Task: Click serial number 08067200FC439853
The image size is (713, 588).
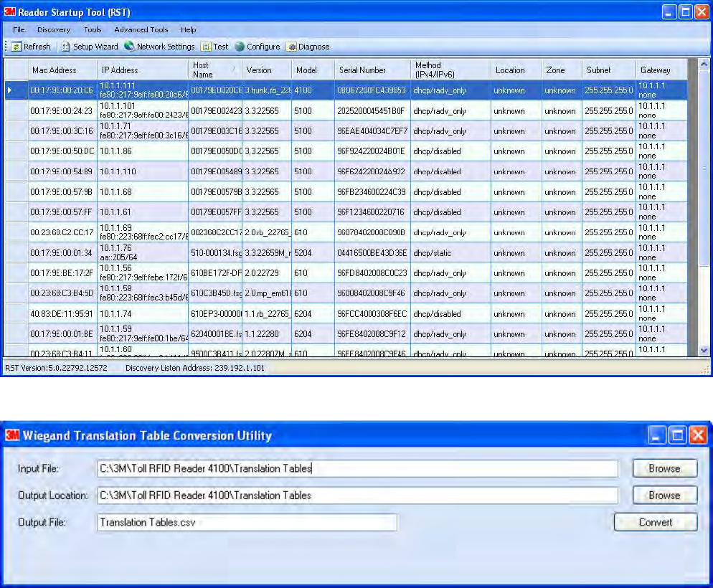Action: click(372, 90)
